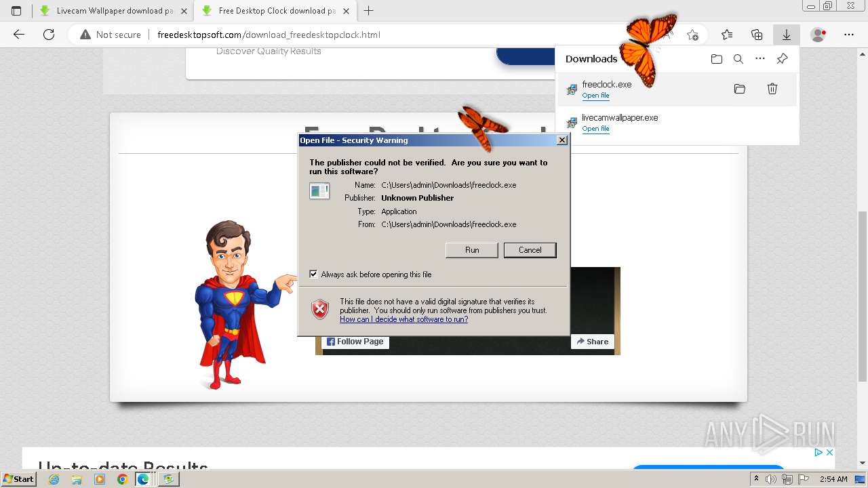The image size is (868, 488).
Task: Delete freeclock.exe download entry
Action: tap(772, 89)
